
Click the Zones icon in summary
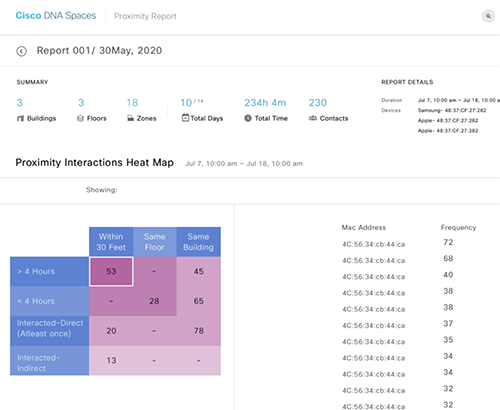point(130,118)
